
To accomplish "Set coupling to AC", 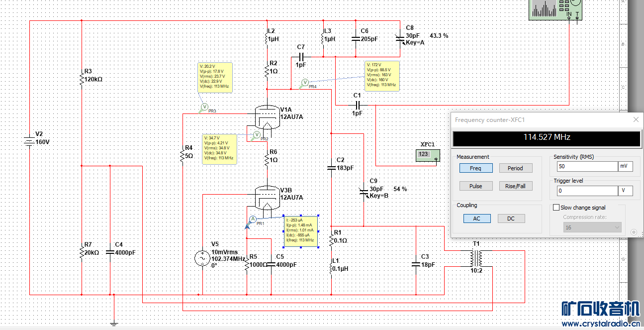I will 476,219.
